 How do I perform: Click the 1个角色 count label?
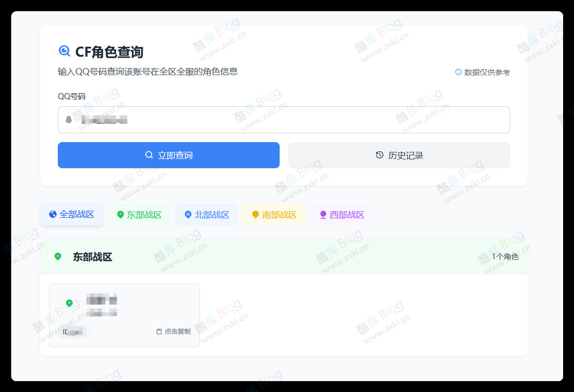click(x=506, y=256)
